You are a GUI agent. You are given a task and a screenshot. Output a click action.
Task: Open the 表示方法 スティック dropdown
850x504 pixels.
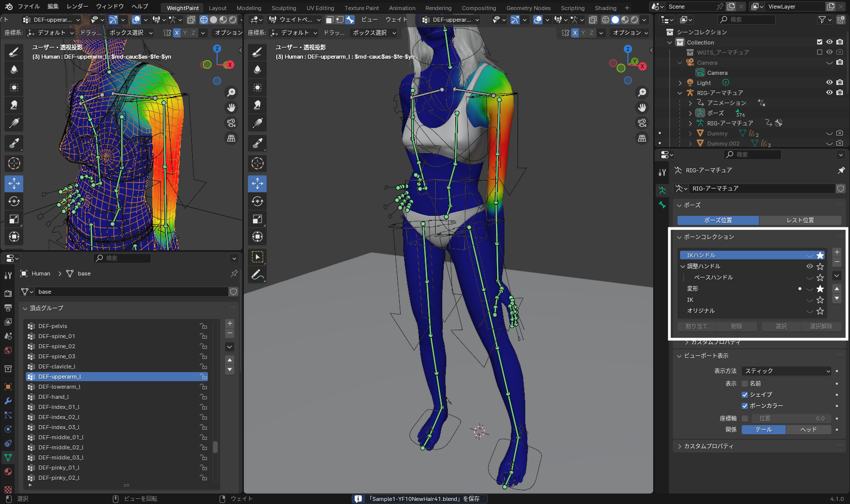coord(786,371)
